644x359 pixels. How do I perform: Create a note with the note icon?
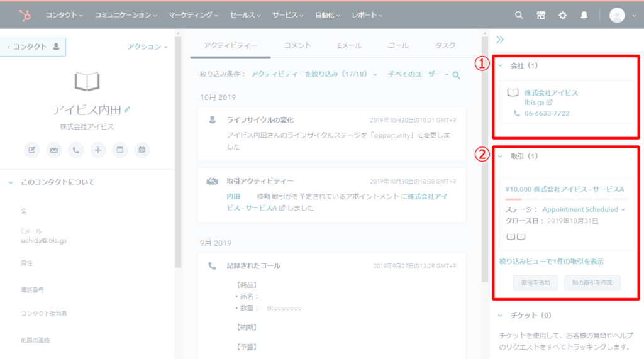click(x=31, y=150)
